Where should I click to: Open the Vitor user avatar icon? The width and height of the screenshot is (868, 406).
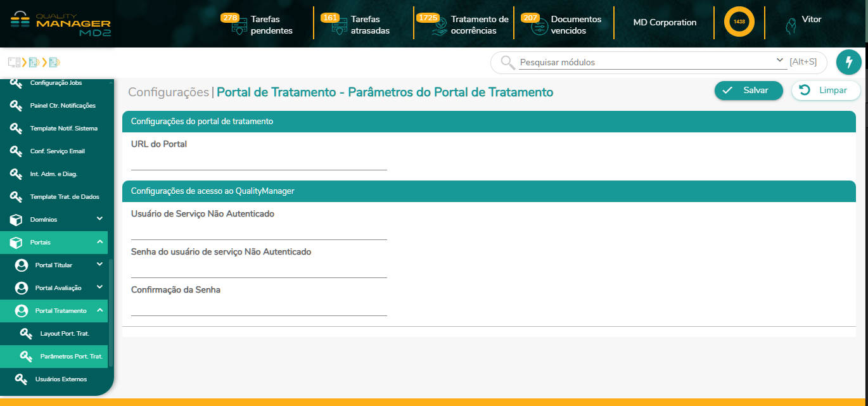click(791, 26)
